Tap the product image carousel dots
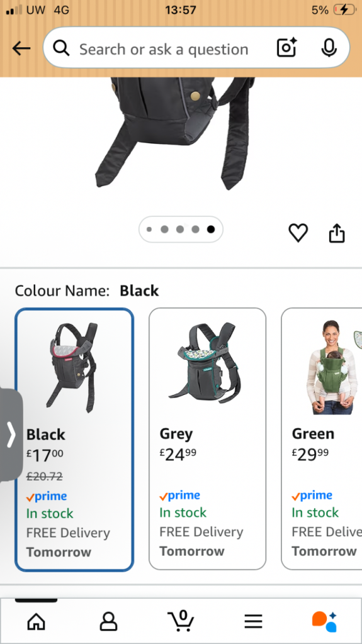Viewport: 362px width, 644px height. (x=181, y=229)
